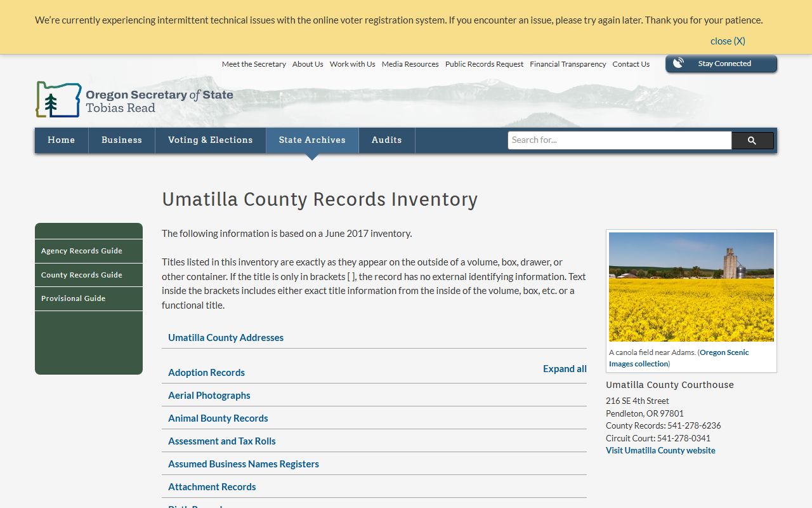This screenshot has height=508, width=812.
Task: Open the Business menu tab
Action: pyautogui.click(x=122, y=140)
